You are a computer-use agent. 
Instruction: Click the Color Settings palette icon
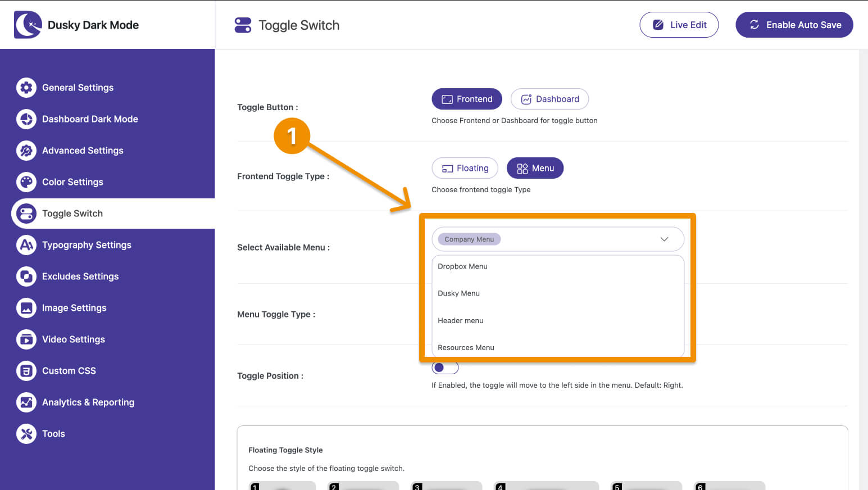click(x=26, y=182)
